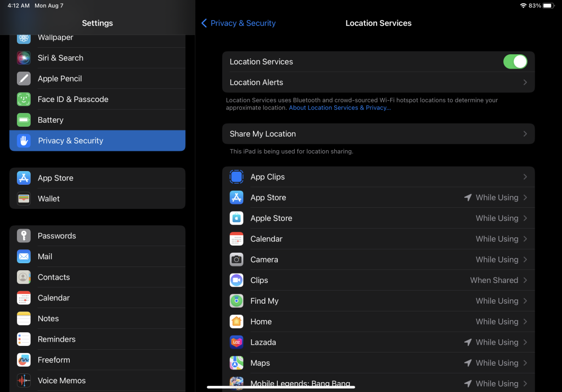
Task: Open Share My Location chevron
Action: coord(525,134)
